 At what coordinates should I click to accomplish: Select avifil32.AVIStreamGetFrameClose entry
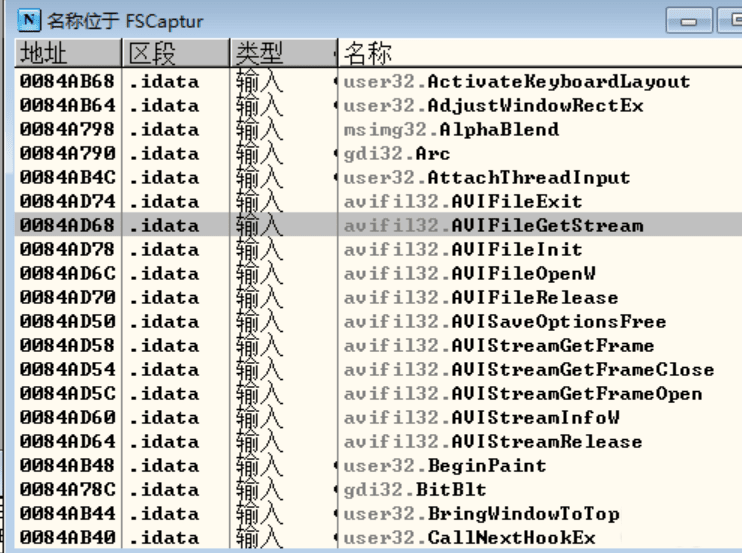529,370
